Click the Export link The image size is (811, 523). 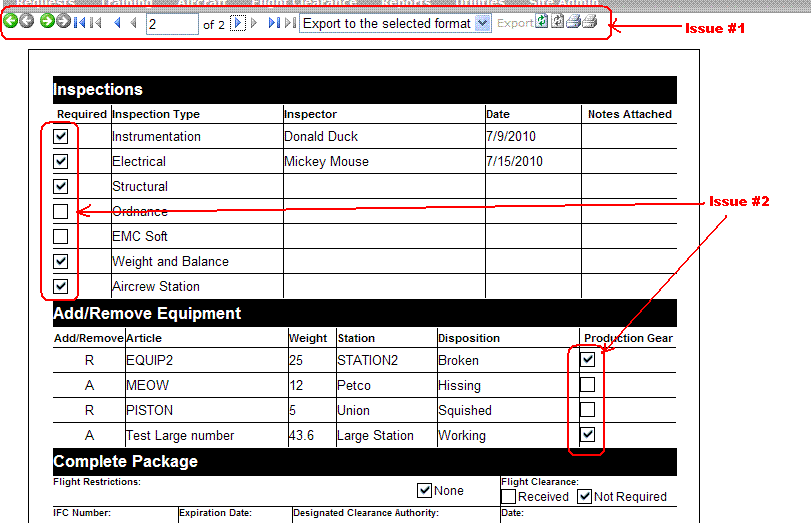point(515,23)
